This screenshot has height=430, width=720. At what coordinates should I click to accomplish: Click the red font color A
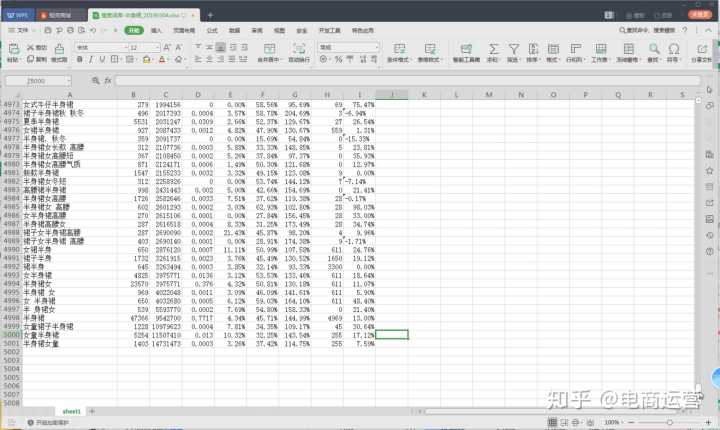pyautogui.click(x=162, y=59)
